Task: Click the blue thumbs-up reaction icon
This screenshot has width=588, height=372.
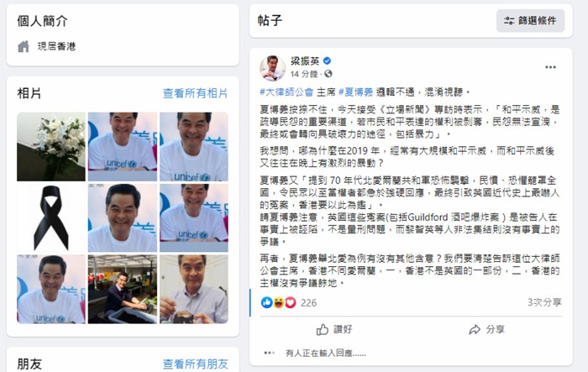Action: click(266, 302)
